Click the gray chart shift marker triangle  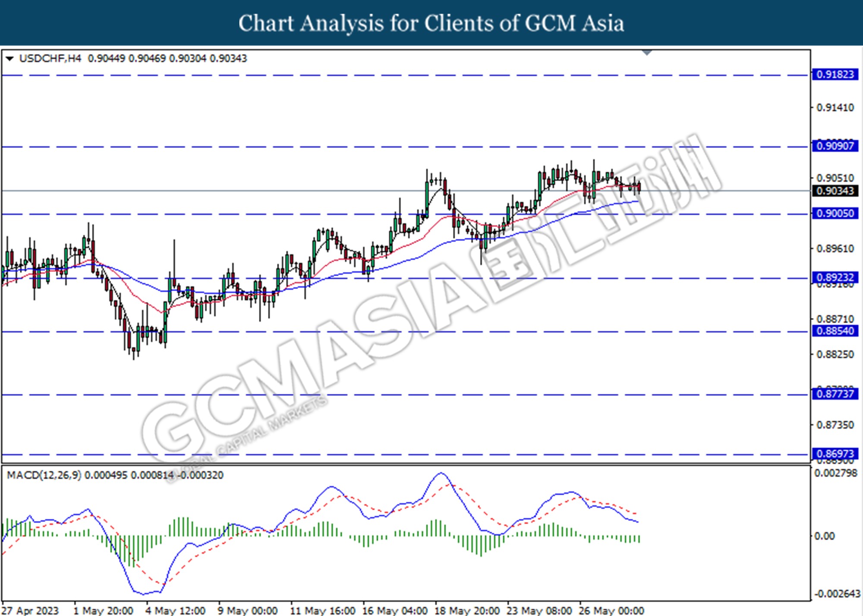click(647, 53)
